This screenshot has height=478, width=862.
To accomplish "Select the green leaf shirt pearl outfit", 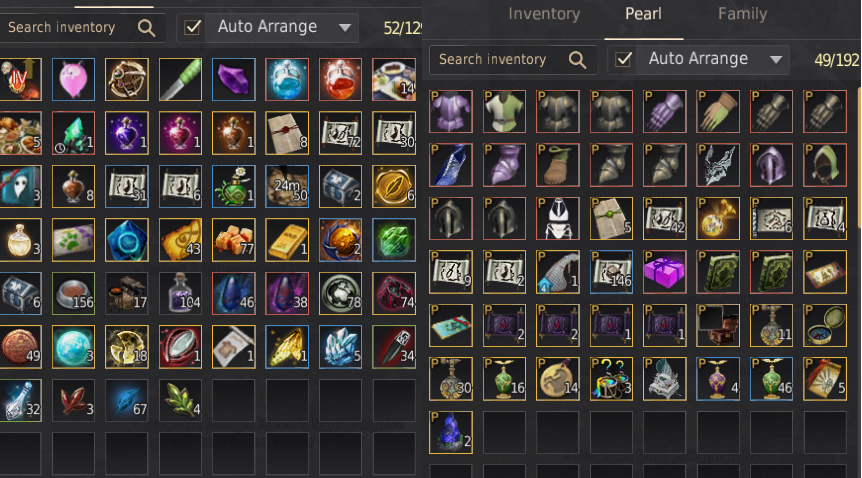I will point(504,112).
